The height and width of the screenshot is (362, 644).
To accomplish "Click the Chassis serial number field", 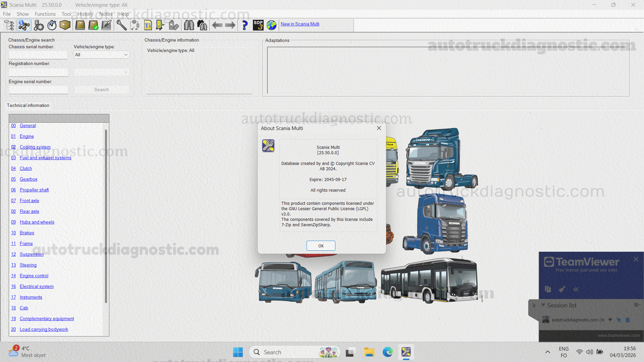I will (38, 55).
